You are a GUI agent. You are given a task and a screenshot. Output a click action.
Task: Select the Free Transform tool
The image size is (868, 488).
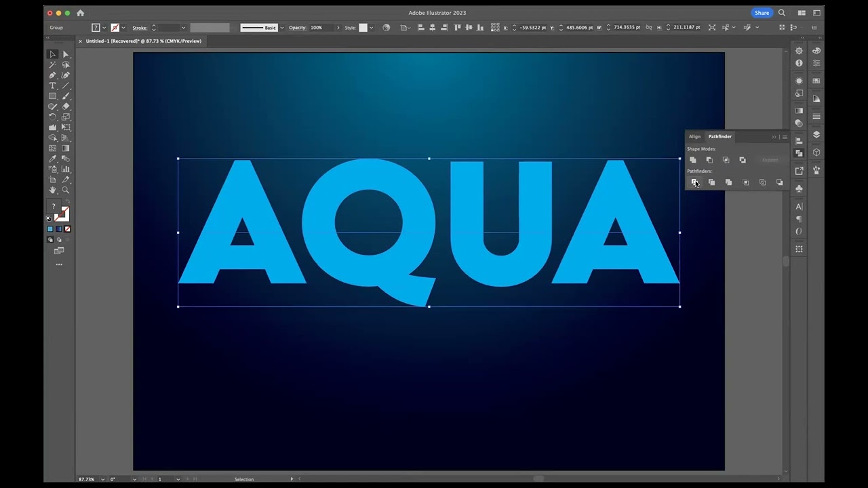(x=66, y=127)
